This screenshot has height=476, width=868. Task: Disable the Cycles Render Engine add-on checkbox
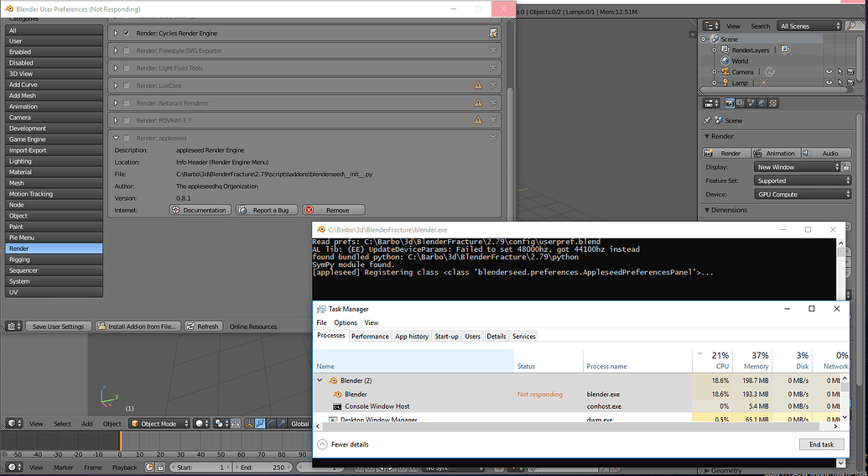tap(126, 34)
